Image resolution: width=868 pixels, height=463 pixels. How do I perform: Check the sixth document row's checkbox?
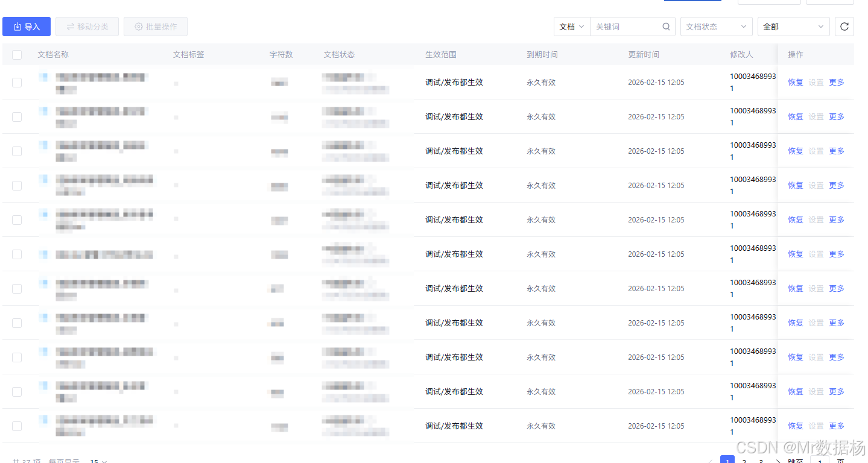tap(17, 254)
